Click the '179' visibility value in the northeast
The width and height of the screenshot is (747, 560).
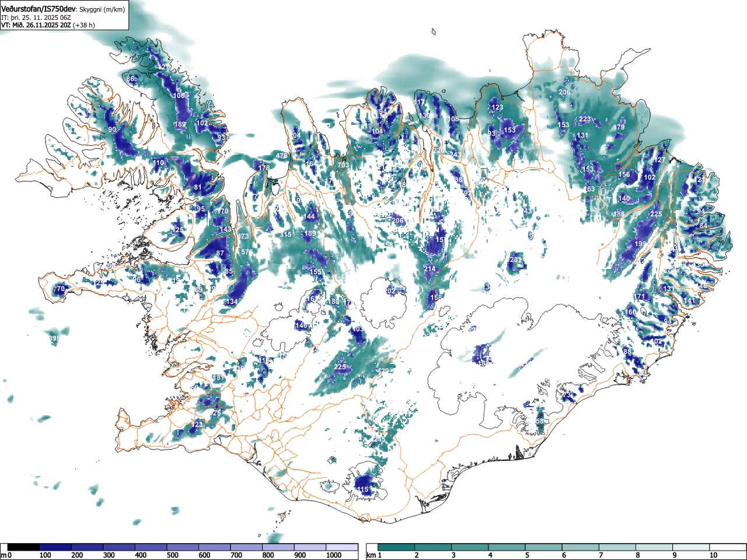619,127
